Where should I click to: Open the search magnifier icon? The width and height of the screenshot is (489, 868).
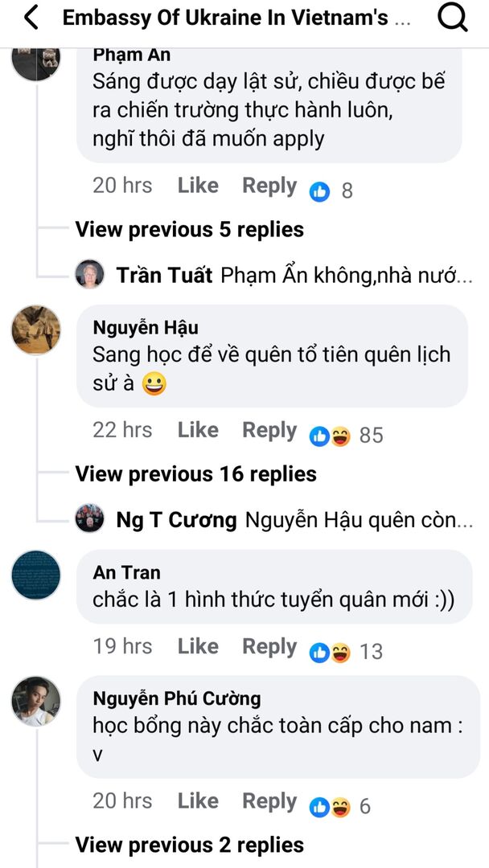tap(453, 17)
